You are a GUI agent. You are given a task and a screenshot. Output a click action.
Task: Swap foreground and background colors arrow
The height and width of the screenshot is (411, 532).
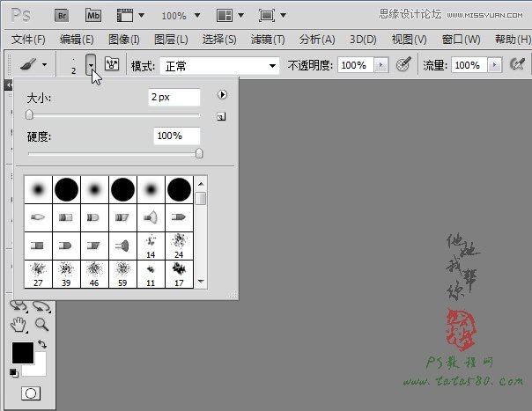coord(42,344)
